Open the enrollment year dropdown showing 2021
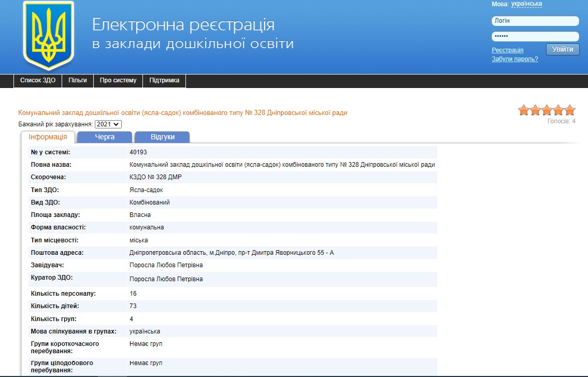 tap(108, 124)
